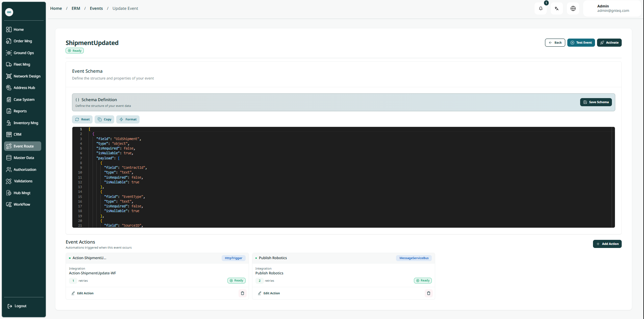Click retries count 2 in Publish Robotics
Viewport: 644px width, 319px height.
[259, 281]
